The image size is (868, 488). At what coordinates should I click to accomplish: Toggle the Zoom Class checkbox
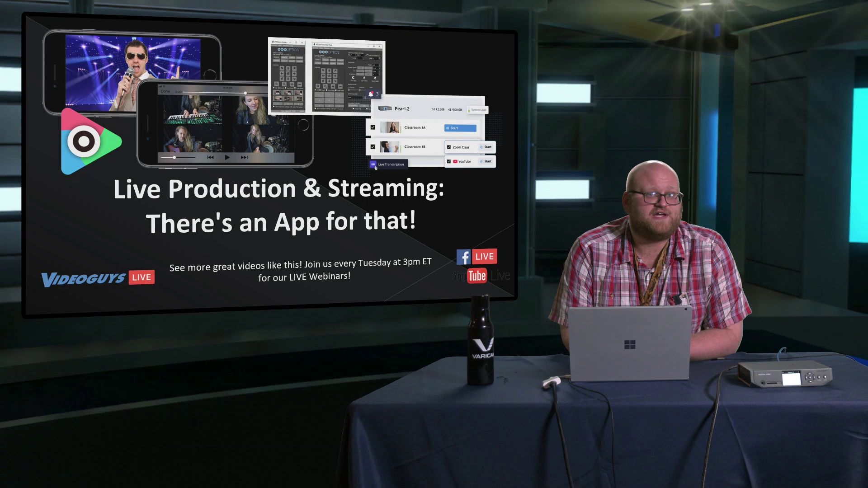(x=449, y=147)
